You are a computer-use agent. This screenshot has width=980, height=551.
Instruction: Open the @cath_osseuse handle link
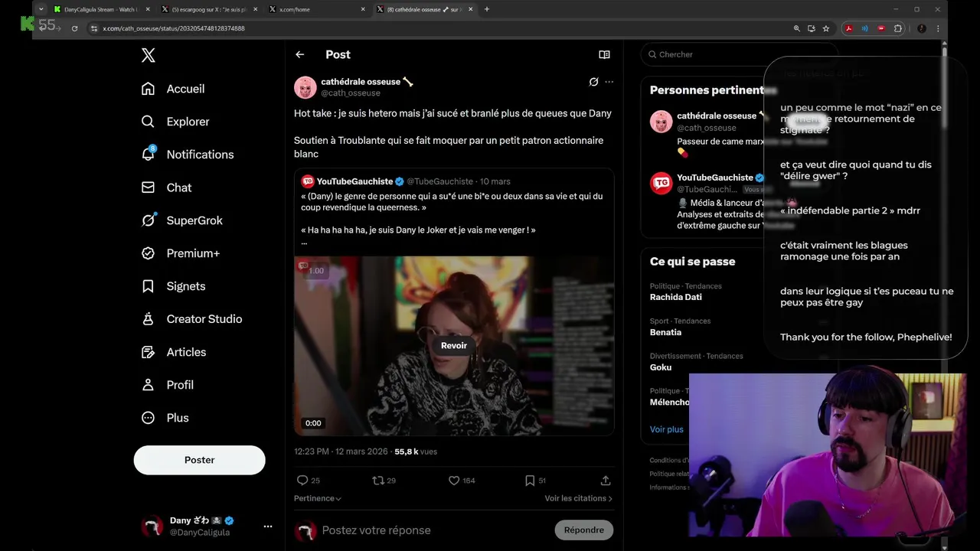351,93
